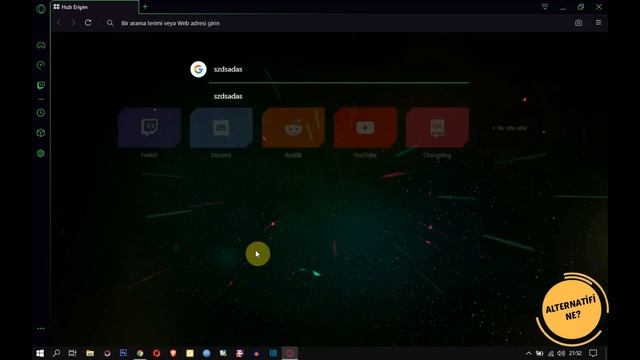Show hidden system tray icons
The width and height of the screenshot is (640, 360).
point(529,353)
